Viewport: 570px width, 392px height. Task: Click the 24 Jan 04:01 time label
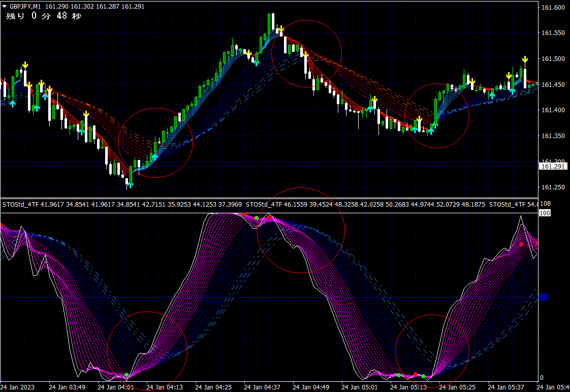pos(116,387)
